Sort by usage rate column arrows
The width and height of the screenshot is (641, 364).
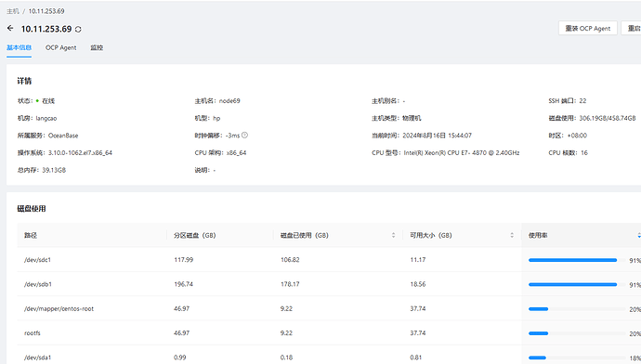(638, 235)
